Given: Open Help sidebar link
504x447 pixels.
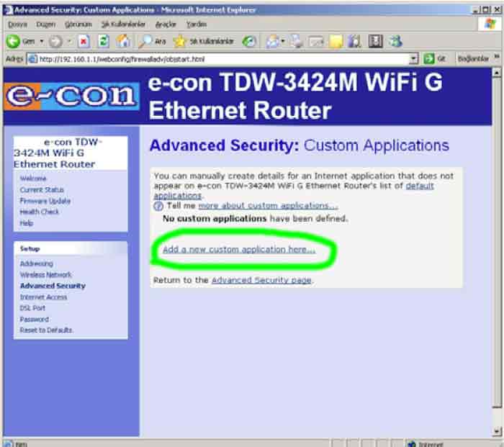Looking at the screenshot, I should pyautogui.click(x=27, y=223).
